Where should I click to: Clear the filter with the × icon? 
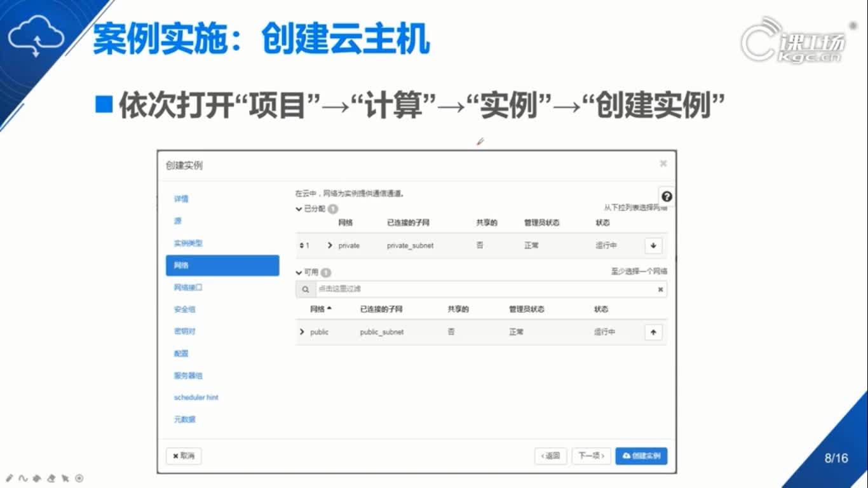coord(659,289)
